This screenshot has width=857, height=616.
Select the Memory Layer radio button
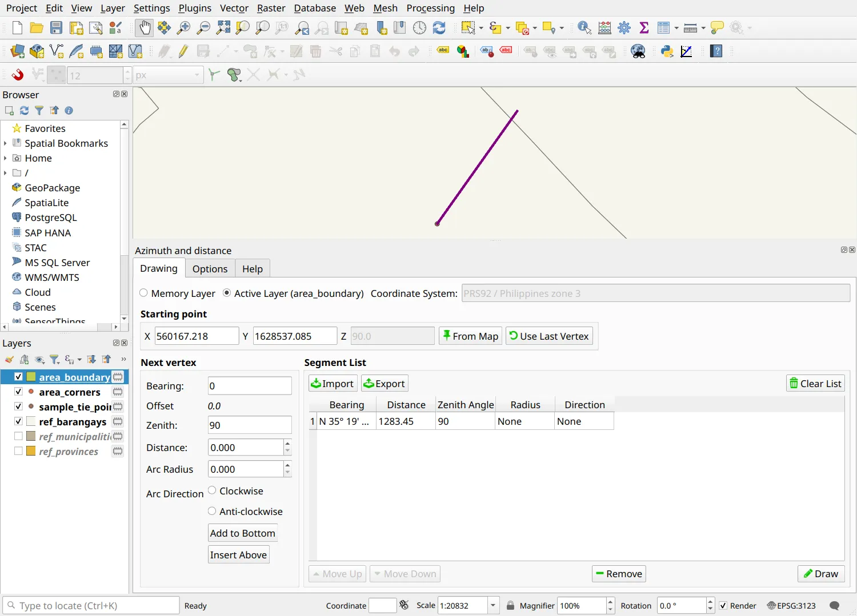143,293
